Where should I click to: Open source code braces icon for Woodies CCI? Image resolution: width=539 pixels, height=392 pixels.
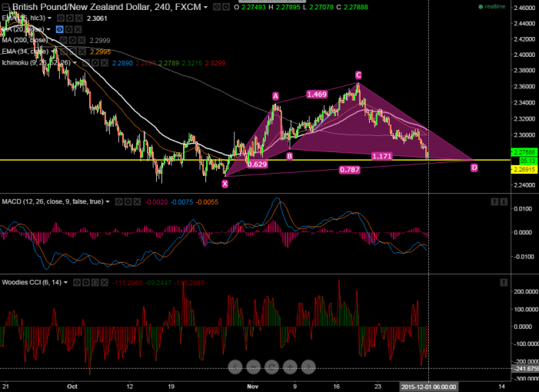(95, 282)
